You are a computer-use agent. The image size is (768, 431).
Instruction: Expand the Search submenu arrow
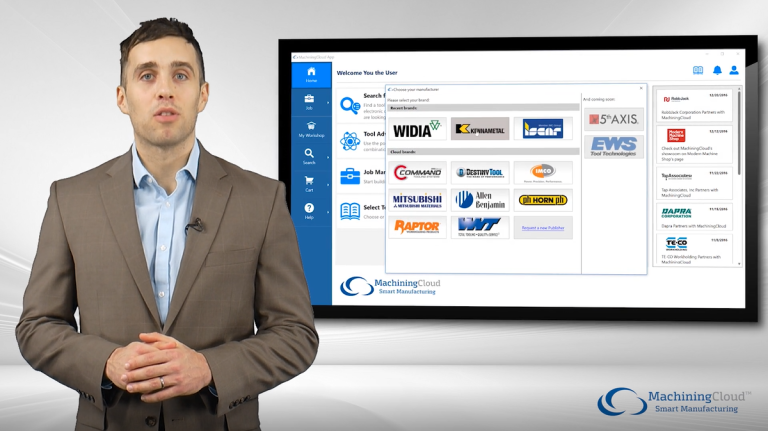point(328,158)
